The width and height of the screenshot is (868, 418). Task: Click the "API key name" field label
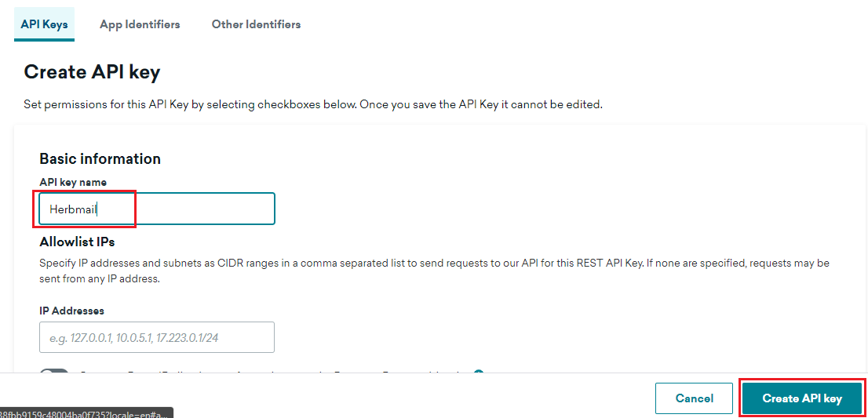point(73,182)
